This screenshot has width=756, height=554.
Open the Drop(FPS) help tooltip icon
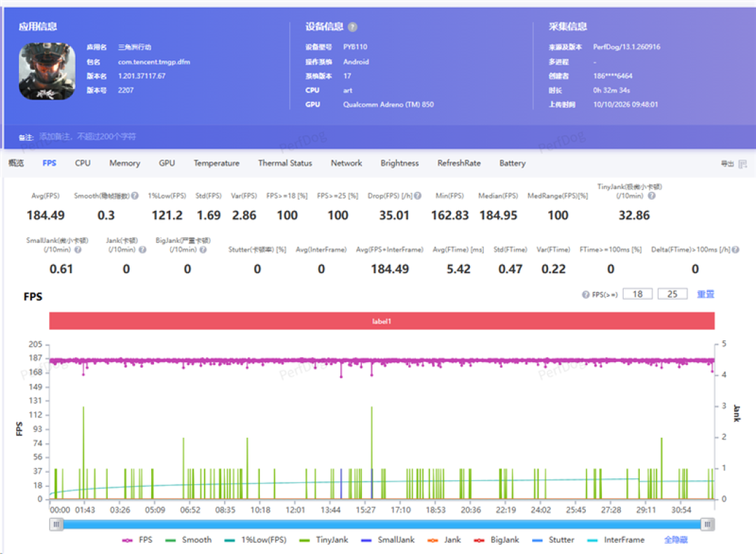(418, 196)
